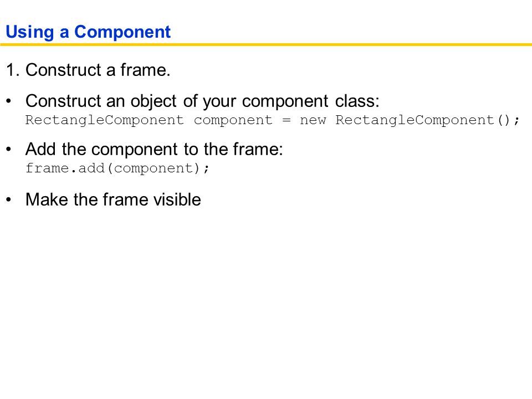Click the slide title Using a Component
The image size is (532, 399).
(x=88, y=32)
